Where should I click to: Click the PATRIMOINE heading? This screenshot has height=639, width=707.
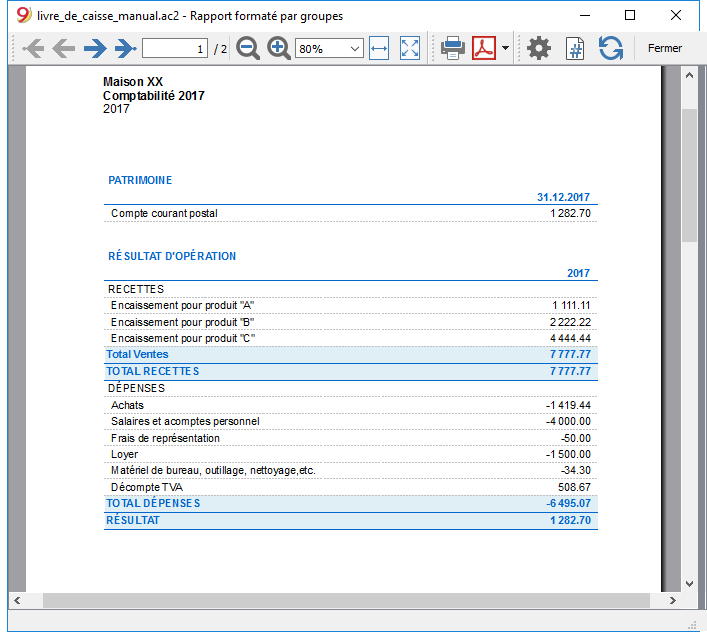pos(140,180)
